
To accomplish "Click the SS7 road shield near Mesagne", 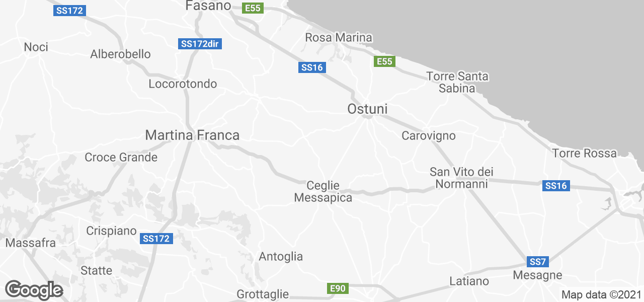I will (538, 262).
